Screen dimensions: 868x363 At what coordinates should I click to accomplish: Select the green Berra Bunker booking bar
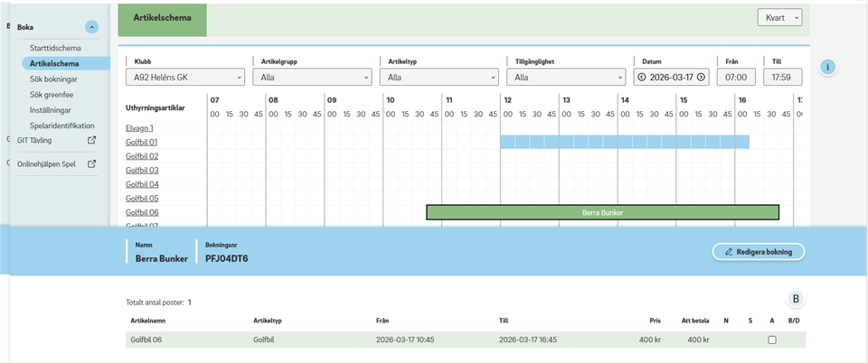coord(602,212)
